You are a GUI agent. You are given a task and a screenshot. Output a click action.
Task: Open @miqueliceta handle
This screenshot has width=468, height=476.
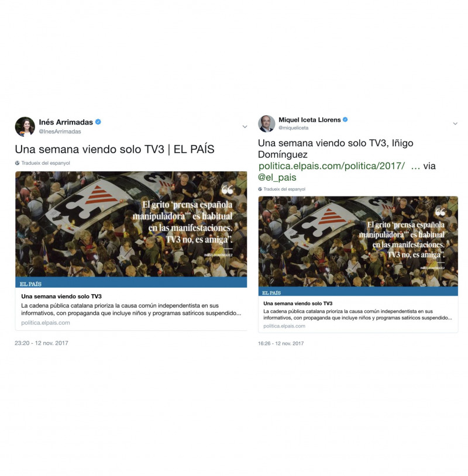[293, 128]
